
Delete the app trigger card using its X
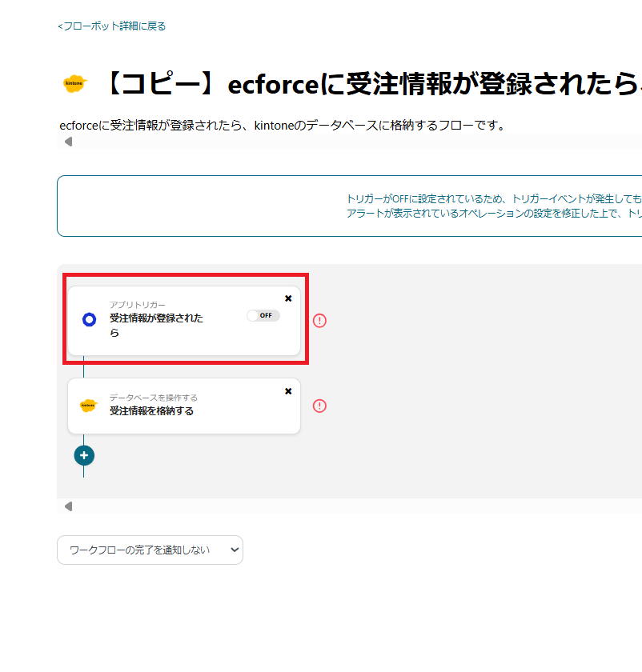288,298
